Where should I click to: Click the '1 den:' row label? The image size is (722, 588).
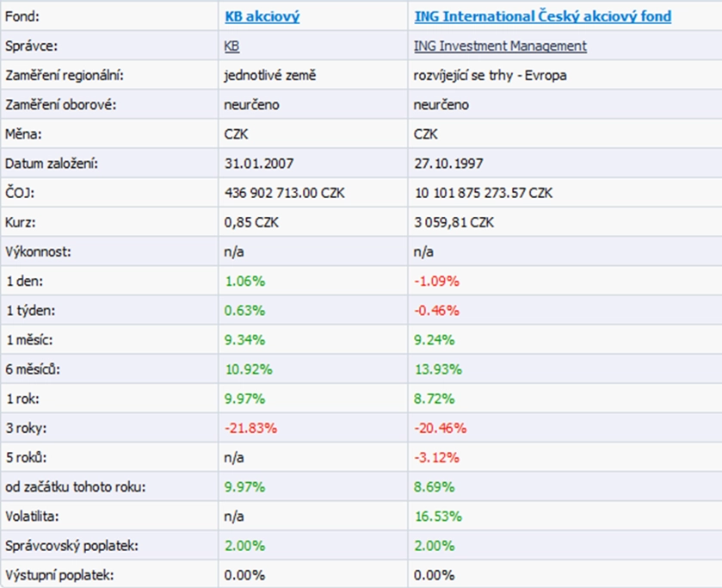[x=24, y=282]
